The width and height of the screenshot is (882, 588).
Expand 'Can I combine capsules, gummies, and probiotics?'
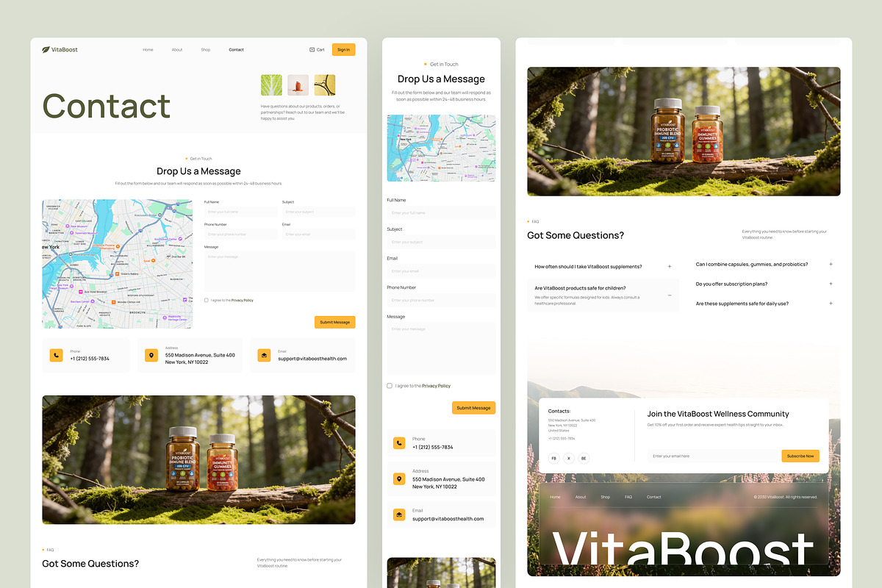click(x=831, y=264)
